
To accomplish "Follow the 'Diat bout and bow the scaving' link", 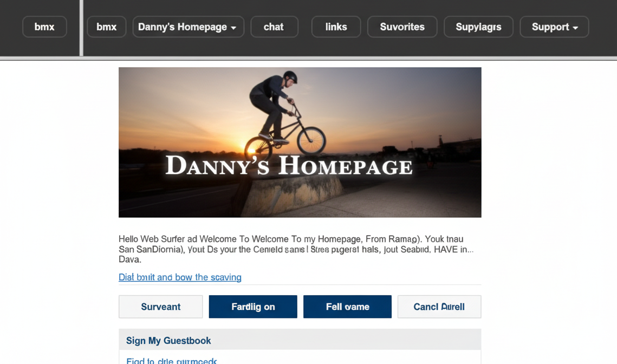I will tap(180, 277).
